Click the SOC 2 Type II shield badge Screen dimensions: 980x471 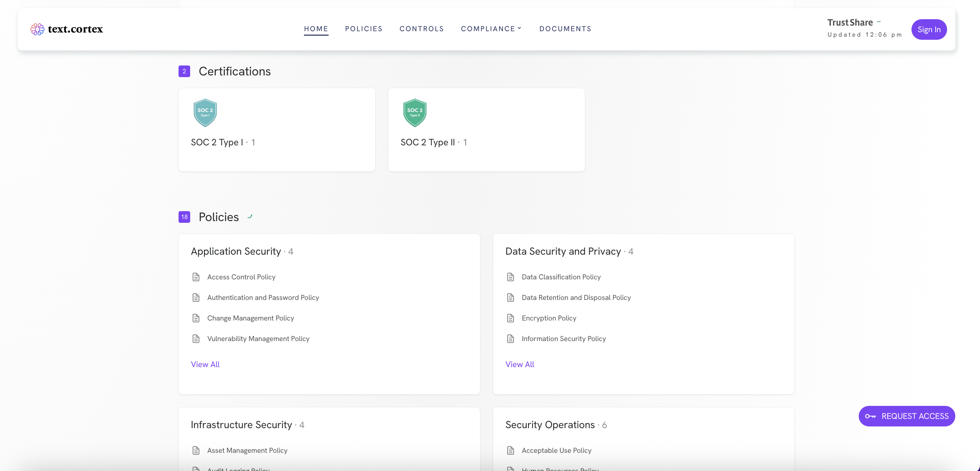coord(415,113)
